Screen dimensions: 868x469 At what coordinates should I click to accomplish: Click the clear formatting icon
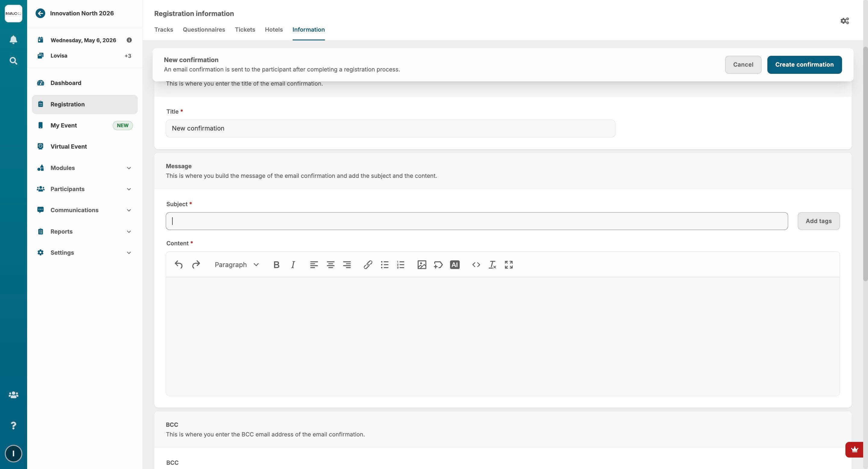pos(492,265)
